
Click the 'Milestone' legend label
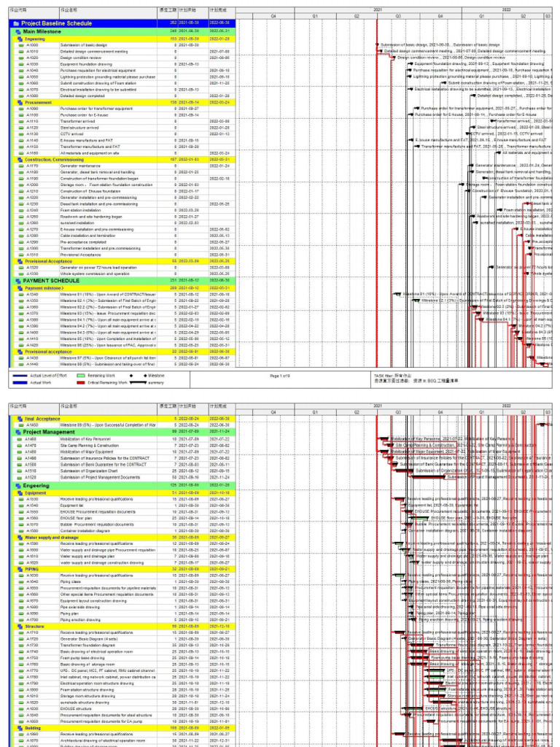pos(156,376)
